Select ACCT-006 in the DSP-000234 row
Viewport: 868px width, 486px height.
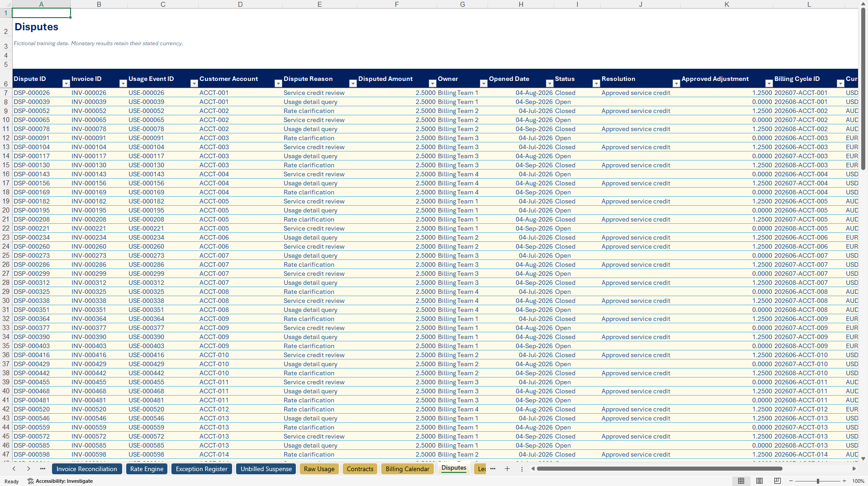coord(240,237)
